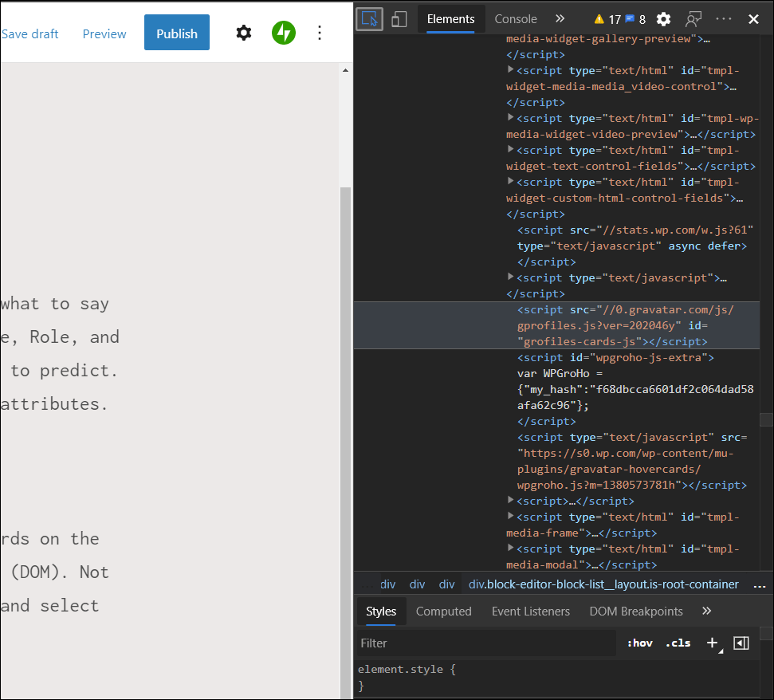The height and width of the screenshot is (700, 774).
Task: Open the WordPress editor settings gear
Action: point(243,33)
